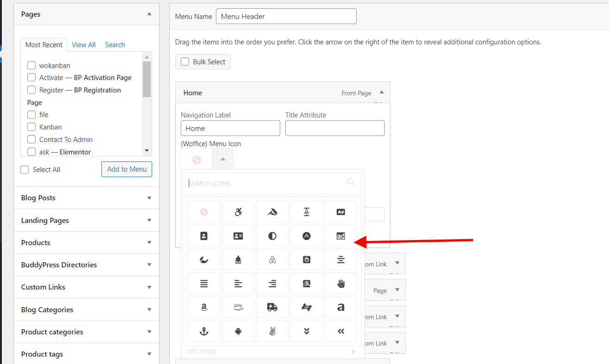Check the Kanban page checkbox
Image resolution: width=609 pixels, height=364 pixels.
pyautogui.click(x=31, y=127)
